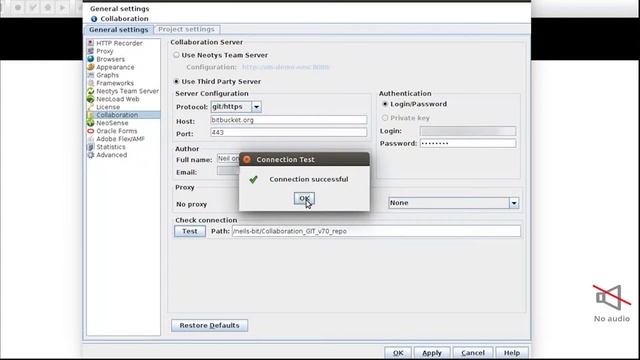Click the info icon beside Collaboration header
Screen dimensions: 640x360
tap(94, 19)
